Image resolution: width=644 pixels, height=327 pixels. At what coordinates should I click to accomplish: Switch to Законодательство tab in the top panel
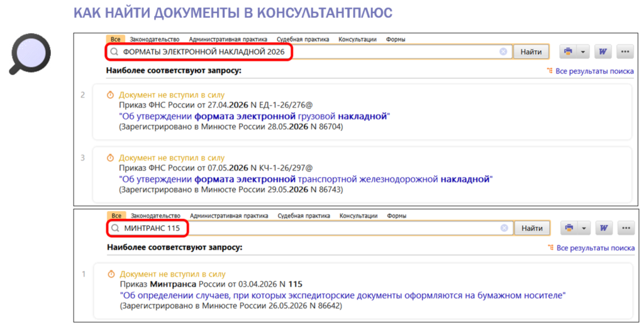pyautogui.click(x=155, y=40)
